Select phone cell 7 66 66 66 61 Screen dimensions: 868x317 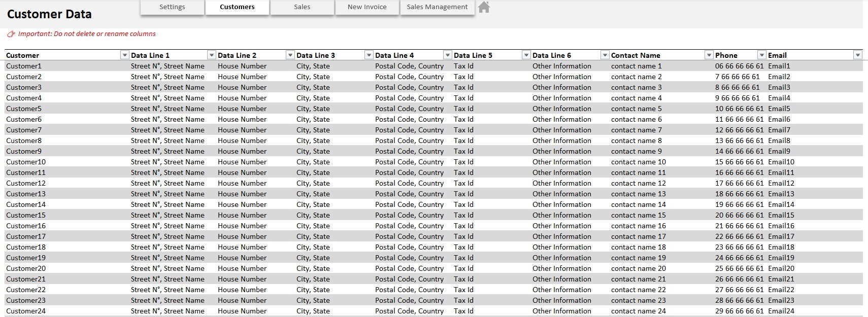point(740,77)
